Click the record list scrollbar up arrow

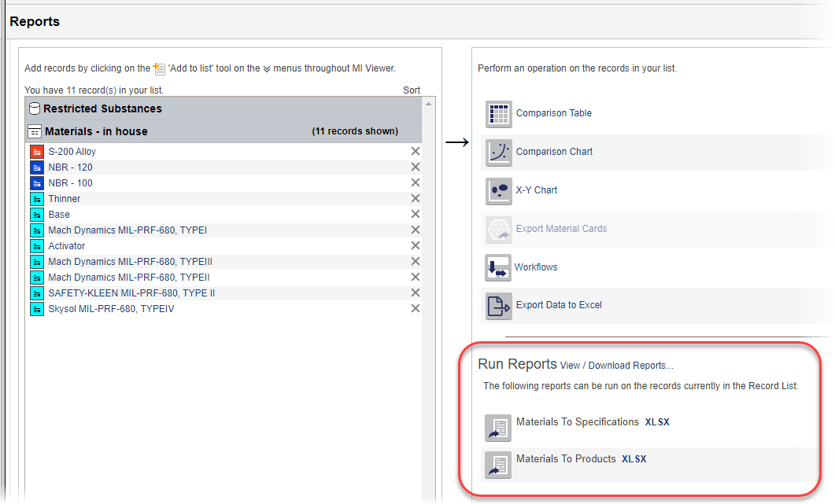pos(429,105)
